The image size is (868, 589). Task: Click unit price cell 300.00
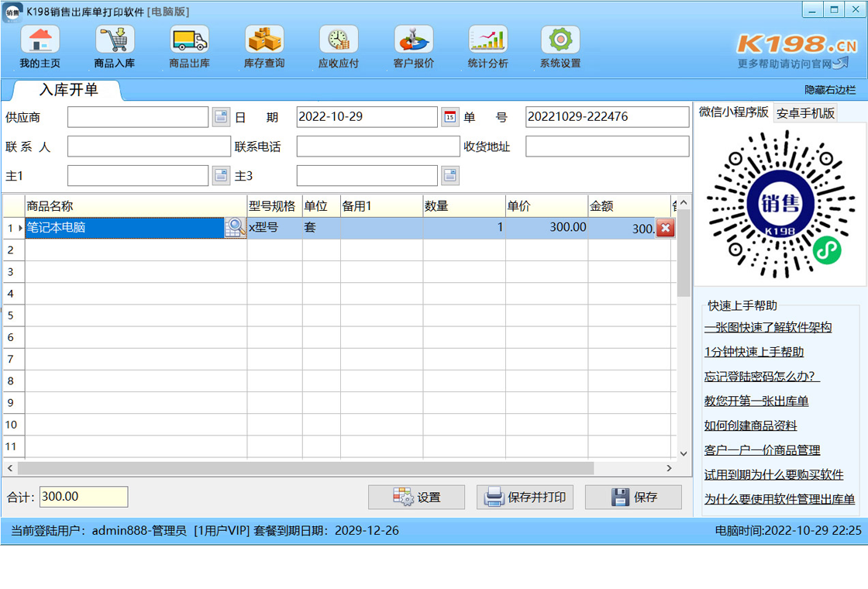tap(546, 228)
